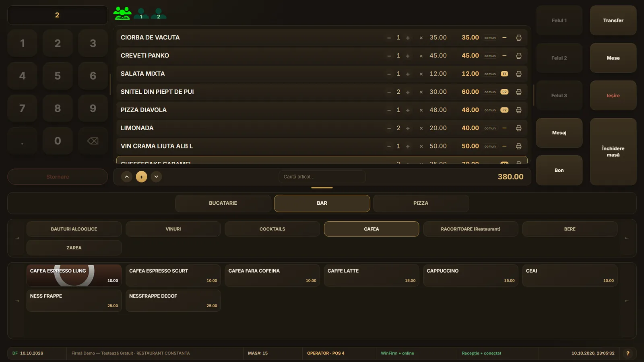Click the down chevron below the order list

156,177
